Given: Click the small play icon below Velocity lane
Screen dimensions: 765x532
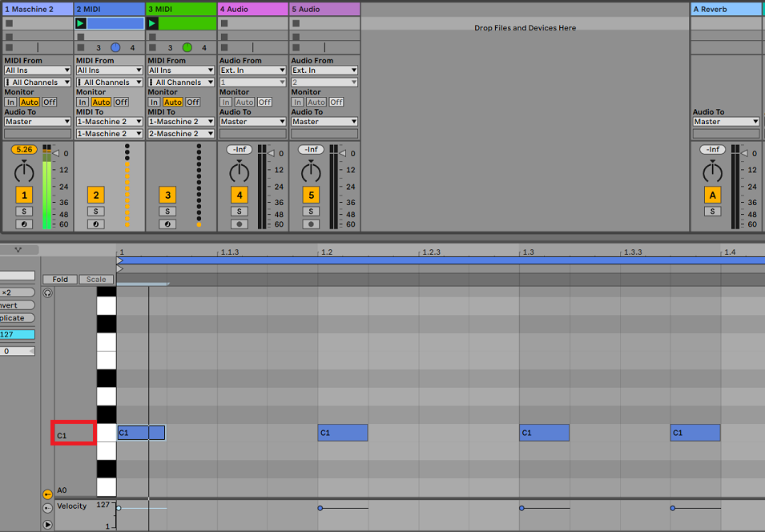Looking at the screenshot, I should tap(47, 525).
